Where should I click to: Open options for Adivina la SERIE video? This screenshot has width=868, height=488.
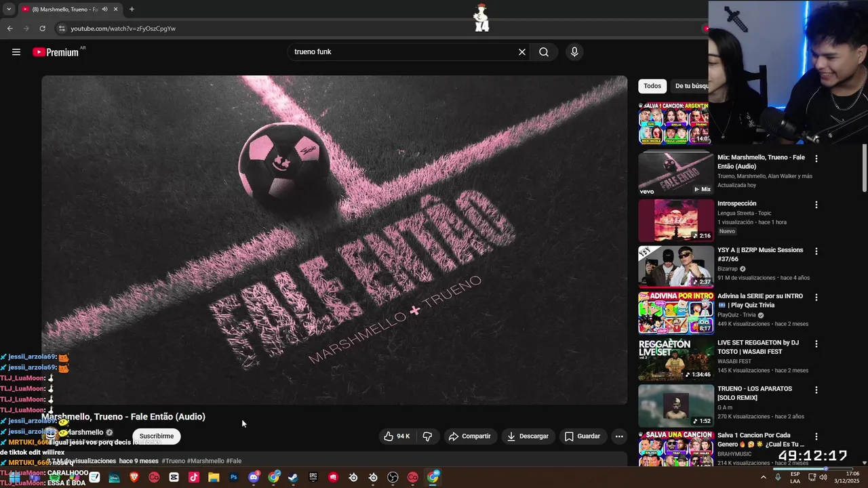coord(816,297)
